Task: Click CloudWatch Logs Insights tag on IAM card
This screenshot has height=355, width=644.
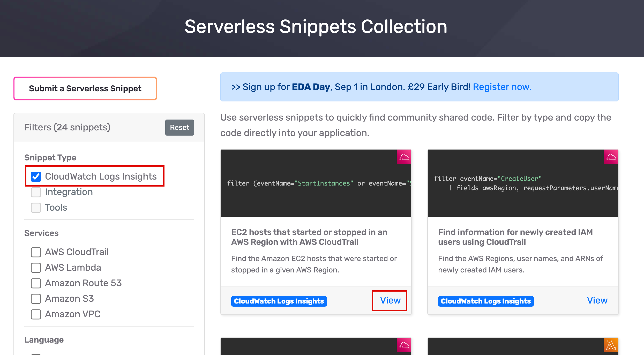Action: click(x=486, y=301)
